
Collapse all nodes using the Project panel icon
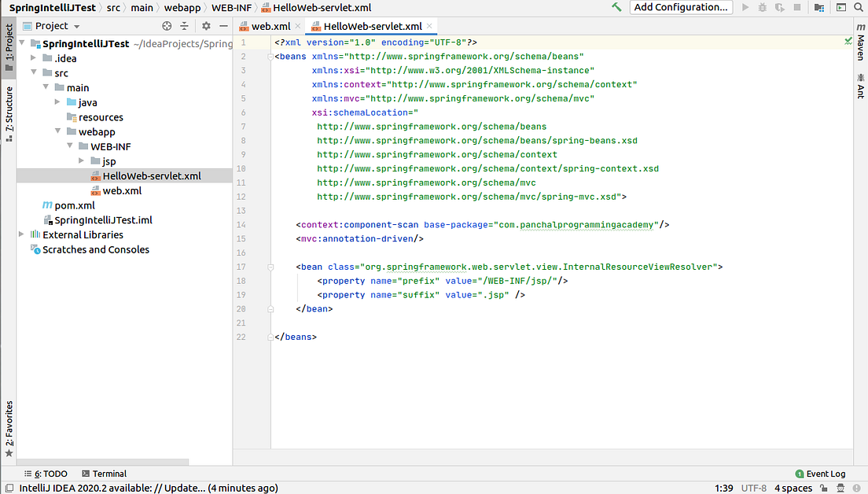tap(184, 25)
